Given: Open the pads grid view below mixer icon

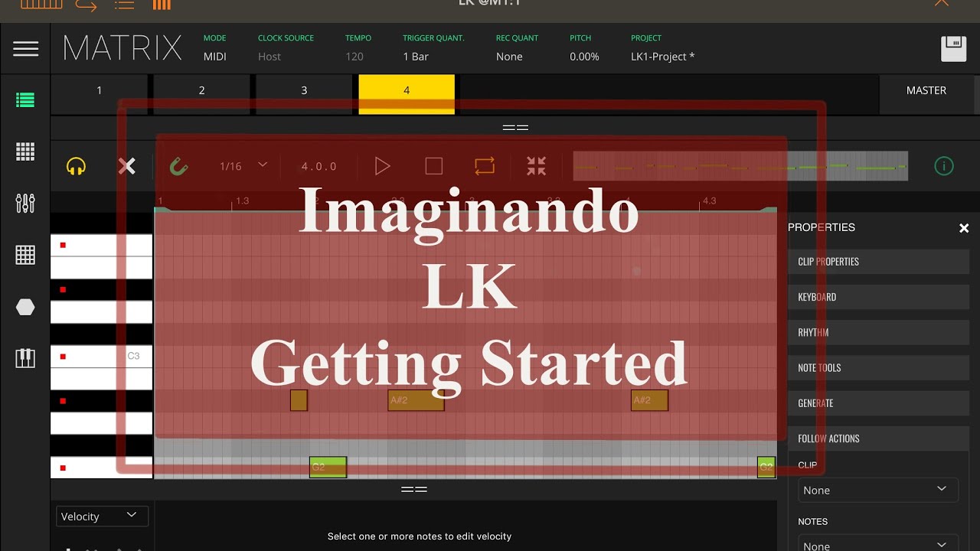Looking at the screenshot, I should 25,255.
